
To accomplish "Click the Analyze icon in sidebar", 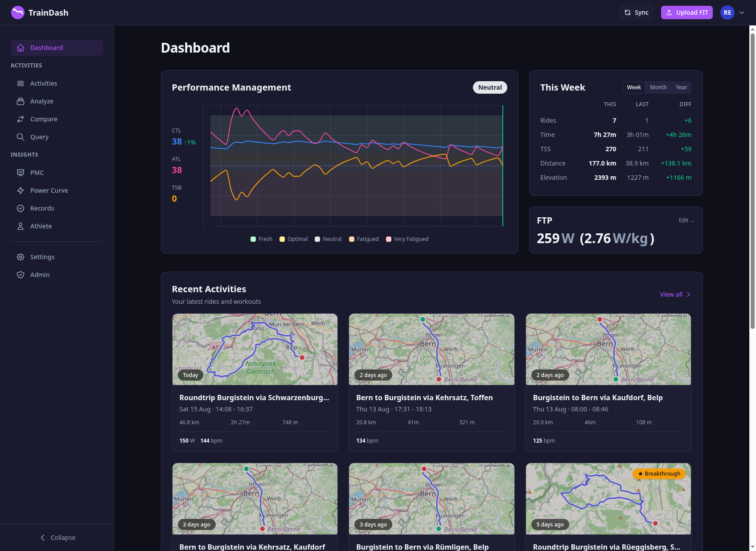I will 21,101.
